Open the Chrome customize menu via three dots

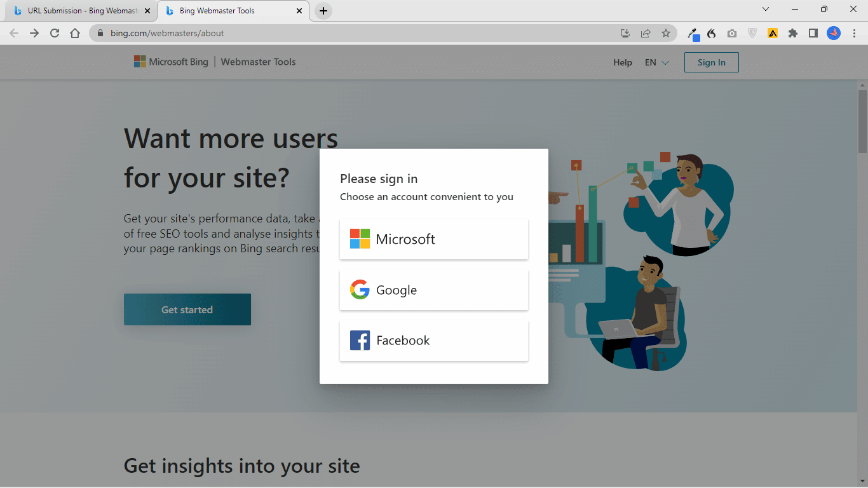pyautogui.click(x=854, y=33)
